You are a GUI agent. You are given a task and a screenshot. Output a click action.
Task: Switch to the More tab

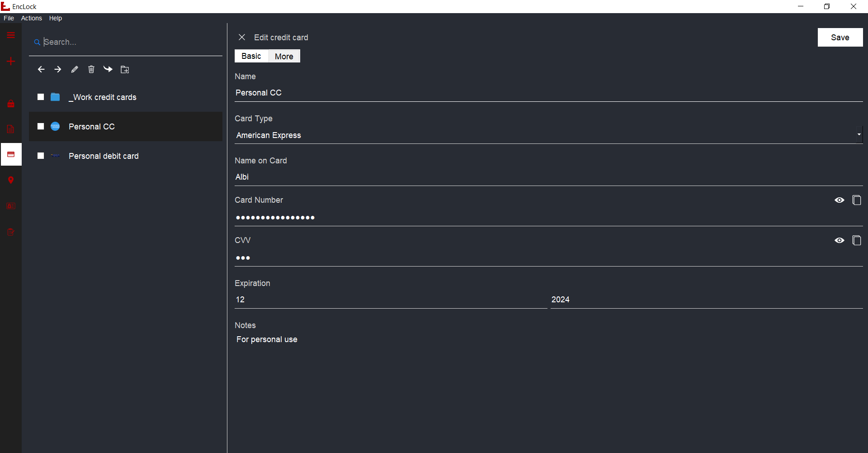tap(284, 56)
